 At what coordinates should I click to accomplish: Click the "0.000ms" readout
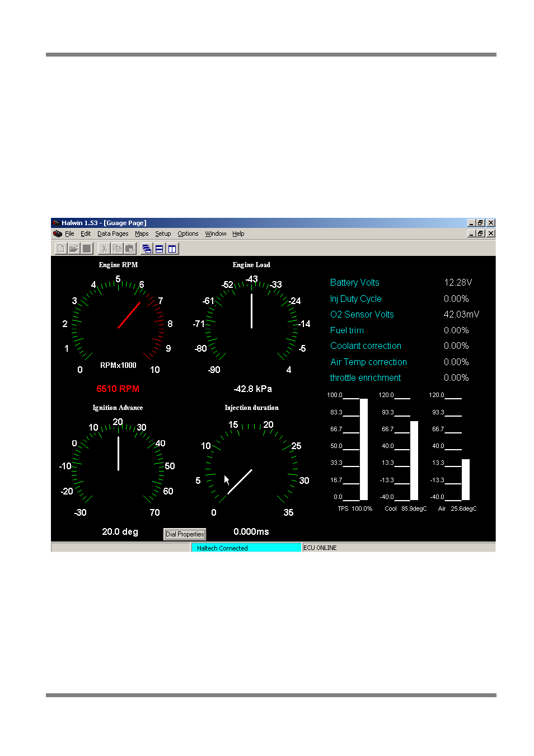[251, 531]
